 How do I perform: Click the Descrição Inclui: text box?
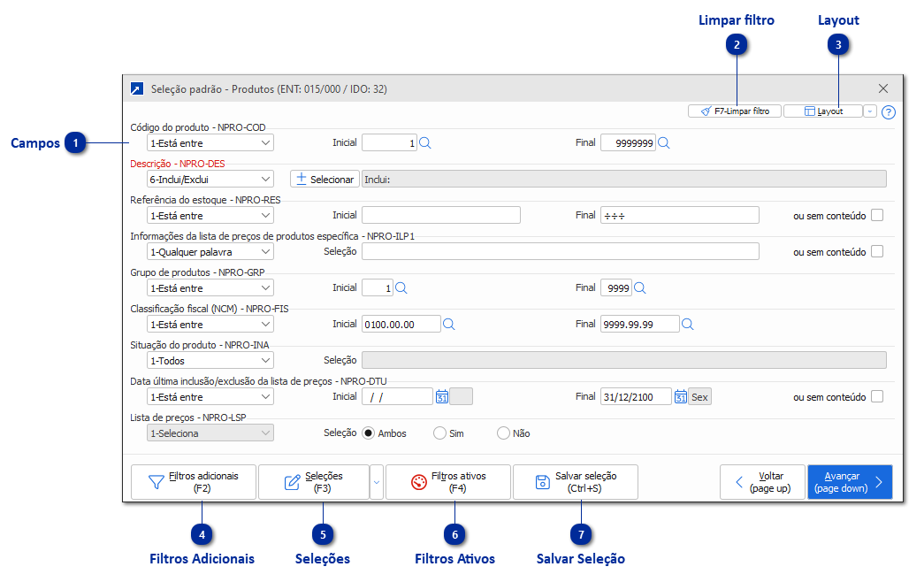click(624, 180)
